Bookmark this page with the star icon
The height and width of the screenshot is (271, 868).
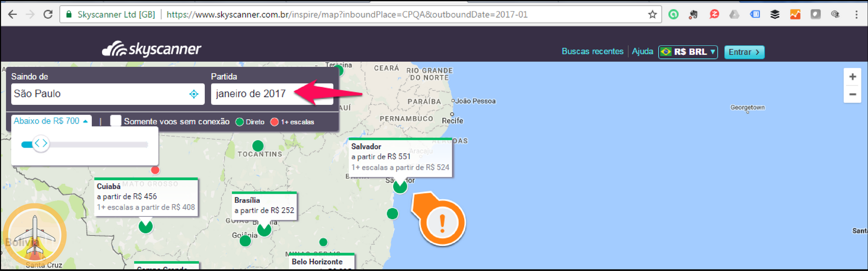click(x=652, y=14)
